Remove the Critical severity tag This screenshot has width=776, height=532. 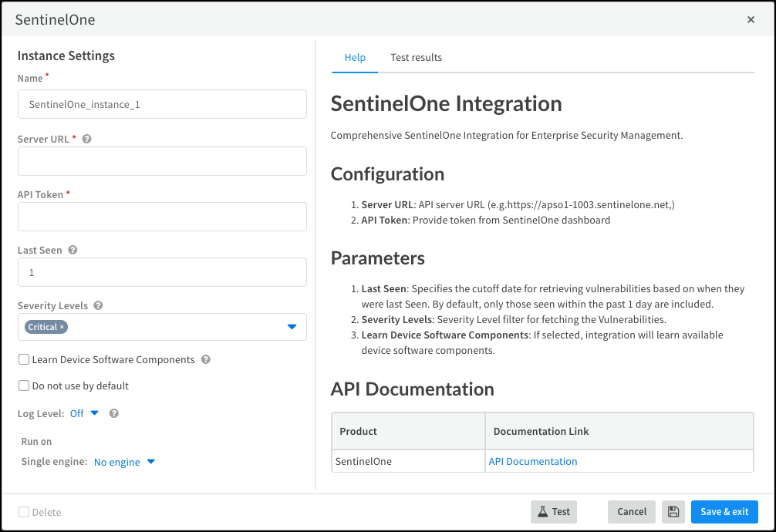click(62, 327)
